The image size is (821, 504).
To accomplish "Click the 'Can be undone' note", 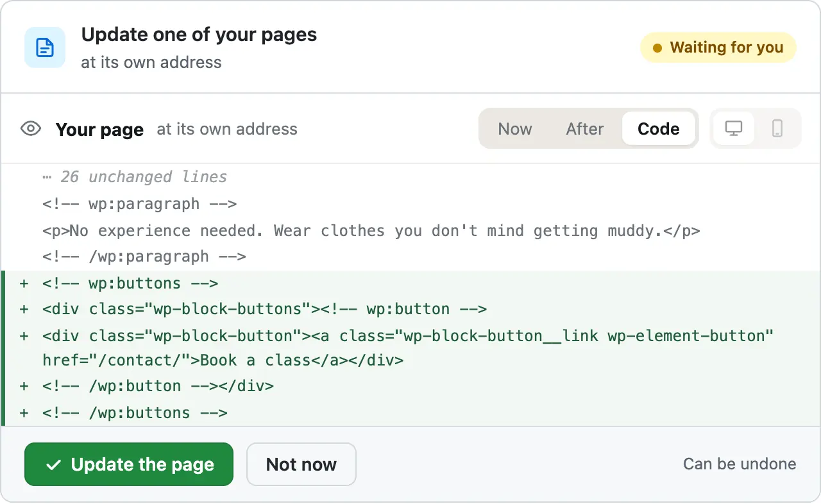I will [x=740, y=464].
